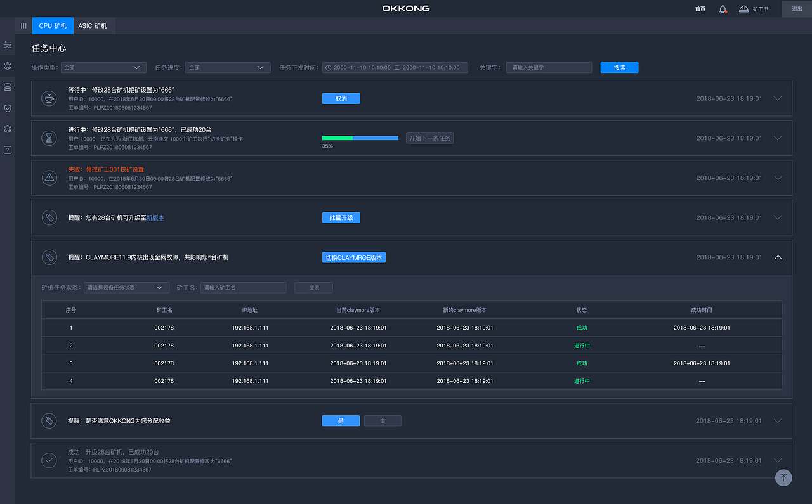
Task: Click the 新版本 link in the upgrade reminder
Action: click(157, 217)
